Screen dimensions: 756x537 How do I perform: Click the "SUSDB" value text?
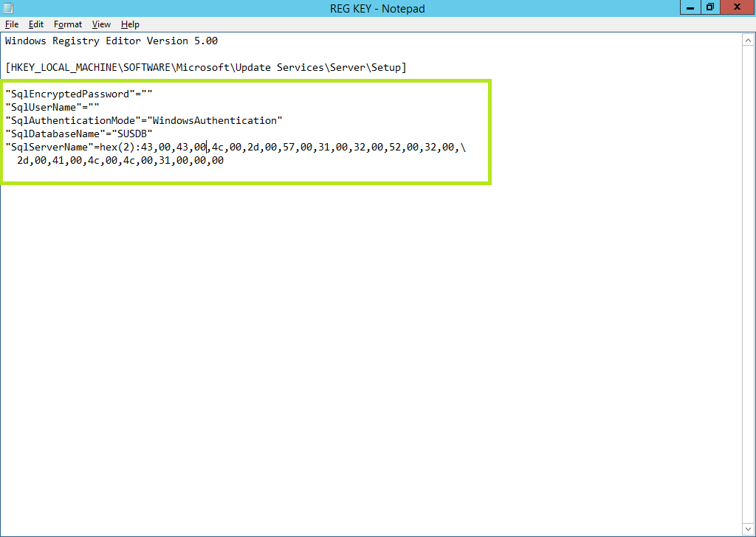(x=132, y=134)
